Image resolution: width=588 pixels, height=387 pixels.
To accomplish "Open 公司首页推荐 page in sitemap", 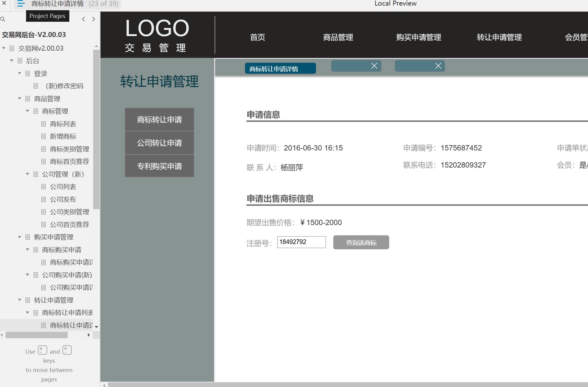I will 69,225.
